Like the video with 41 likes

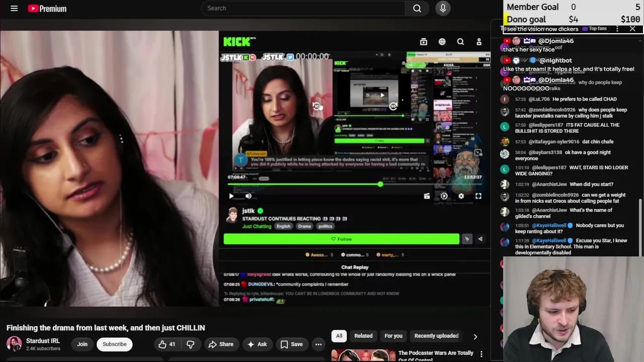167,344
